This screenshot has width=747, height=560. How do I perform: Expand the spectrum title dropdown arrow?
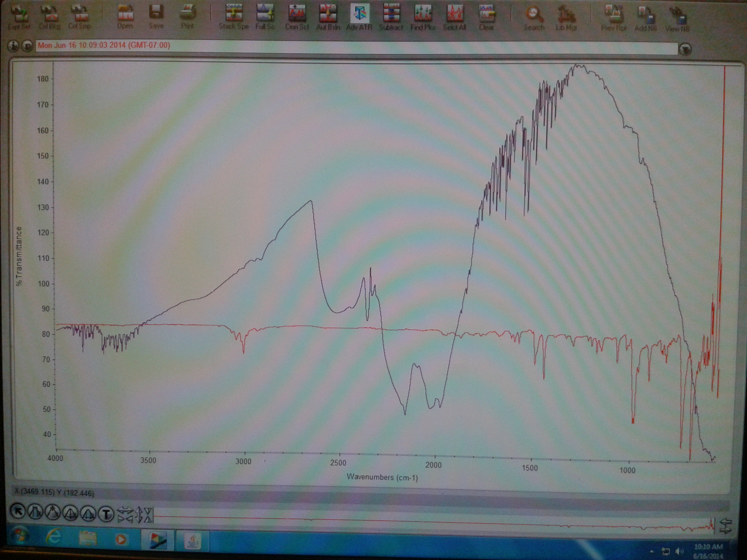tap(685, 50)
